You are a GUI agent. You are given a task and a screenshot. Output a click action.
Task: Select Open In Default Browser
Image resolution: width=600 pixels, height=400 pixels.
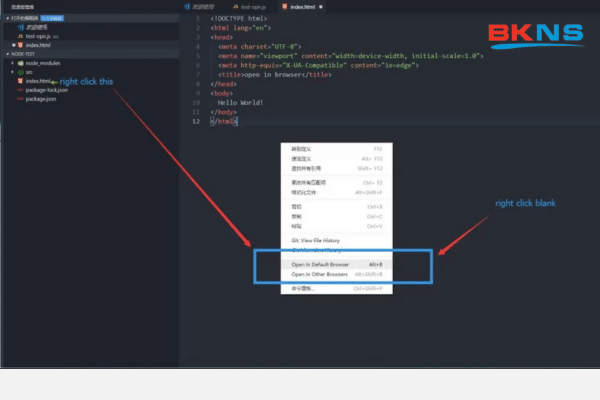[337, 264]
